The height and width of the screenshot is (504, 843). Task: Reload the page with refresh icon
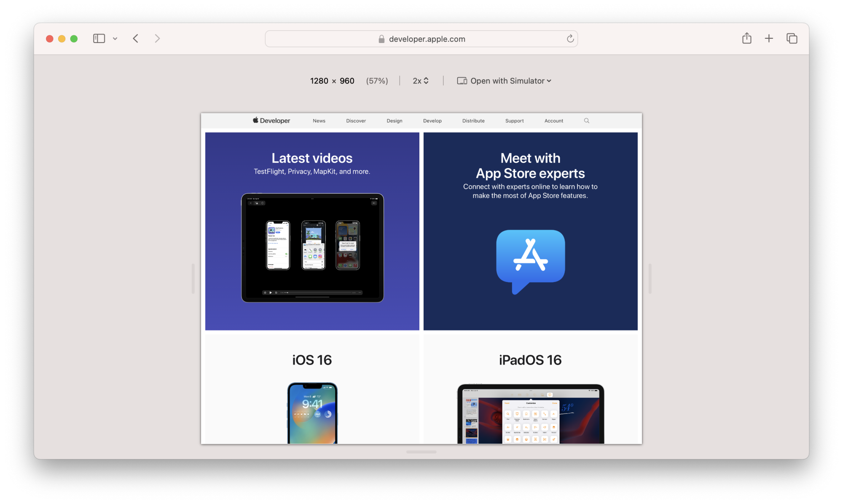pos(570,39)
